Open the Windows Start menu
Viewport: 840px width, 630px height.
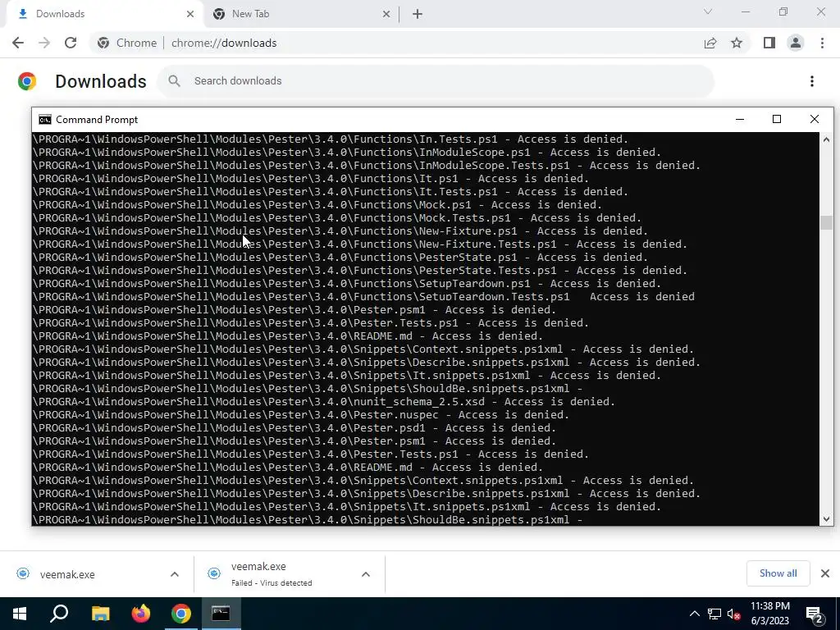(x=20, y=614)
